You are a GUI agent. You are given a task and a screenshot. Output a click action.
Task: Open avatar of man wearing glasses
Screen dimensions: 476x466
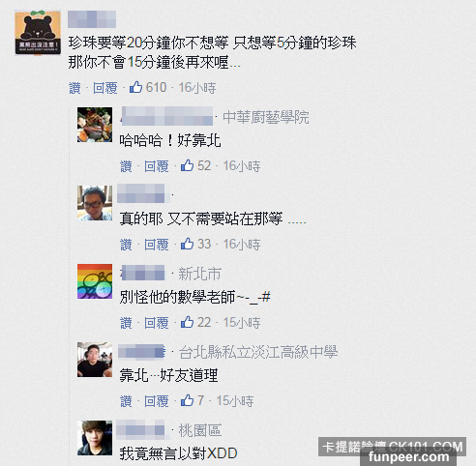click(x=95, y=203)
